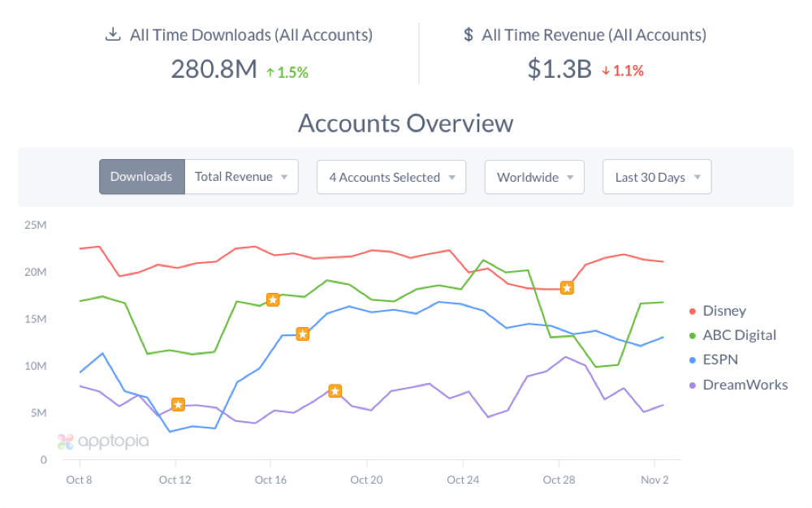Click the Nov 2 x-axis label
This screenshot has width=812, height=508.
[x=654, y=480]
